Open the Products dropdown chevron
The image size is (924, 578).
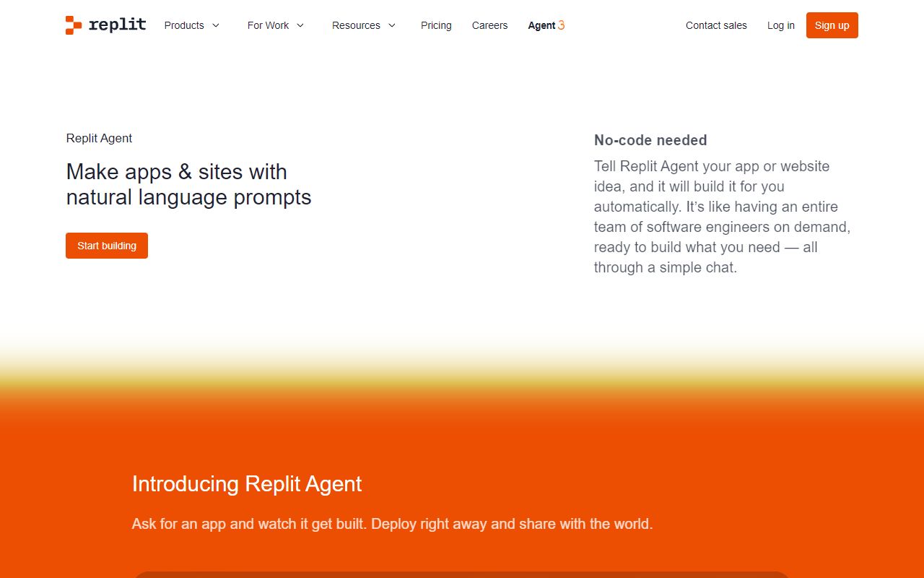click(x=216, y=25)
